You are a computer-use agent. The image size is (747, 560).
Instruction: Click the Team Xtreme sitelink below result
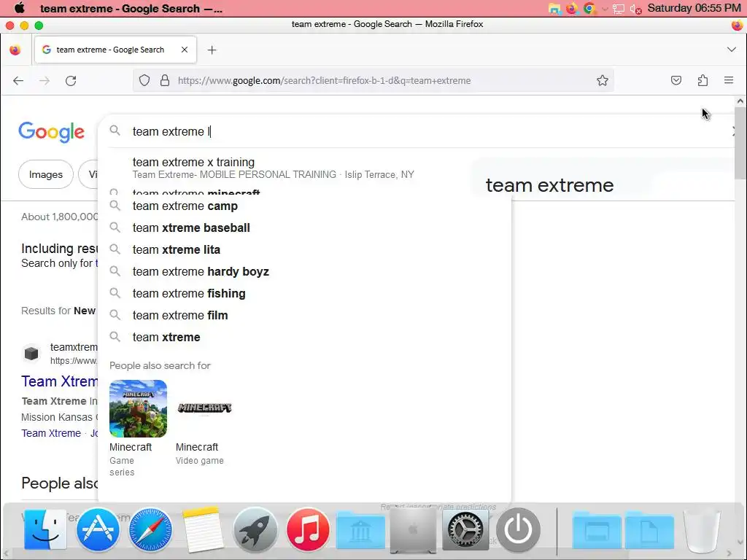[51, 433]
